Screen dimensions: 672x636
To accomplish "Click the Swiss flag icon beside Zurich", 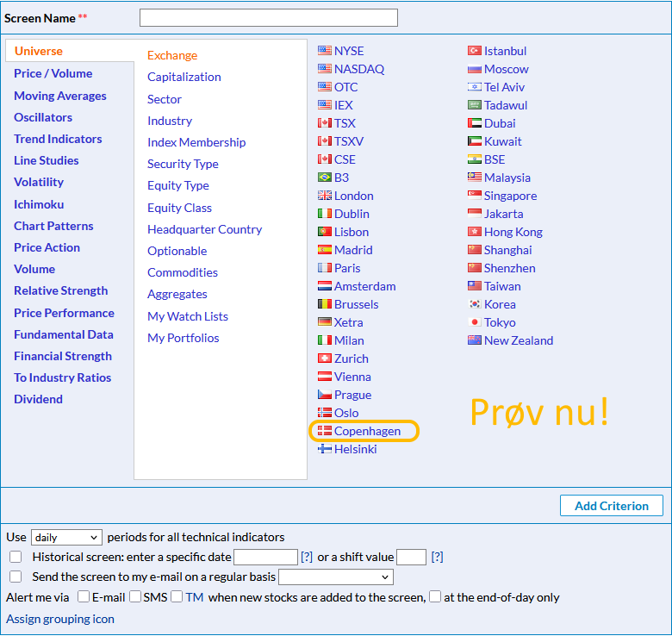I will tap(325, 359).
